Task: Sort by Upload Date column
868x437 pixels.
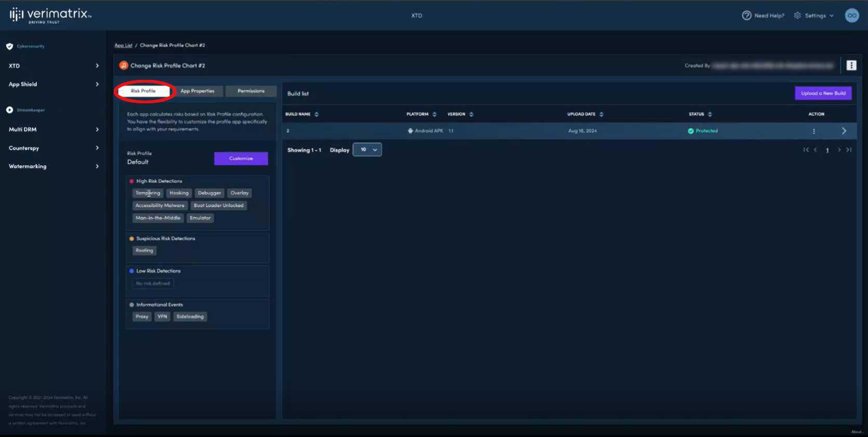Action: click(602, 114)
